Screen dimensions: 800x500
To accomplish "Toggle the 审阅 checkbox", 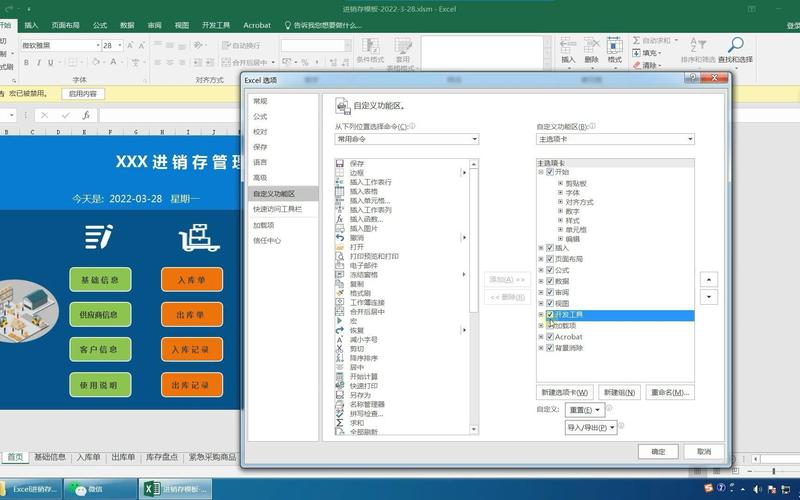I will (x=549, y=292).
